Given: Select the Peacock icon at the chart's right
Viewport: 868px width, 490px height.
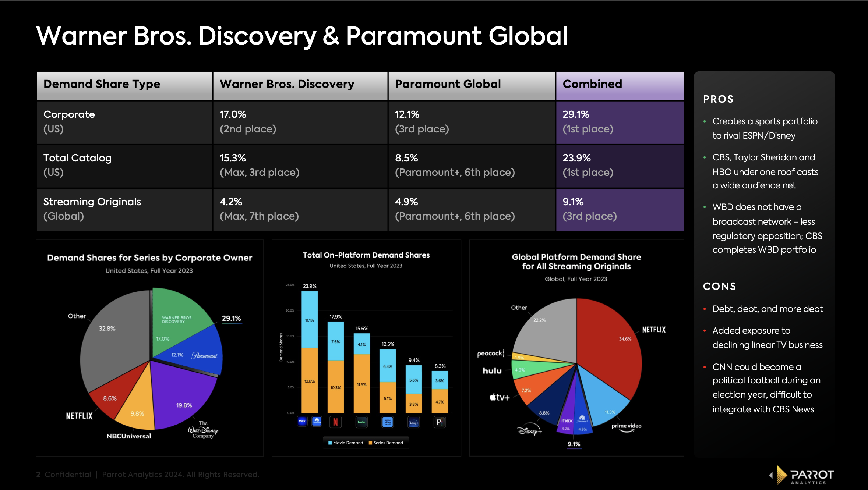Looking at the screenshot, I should 440,422.
